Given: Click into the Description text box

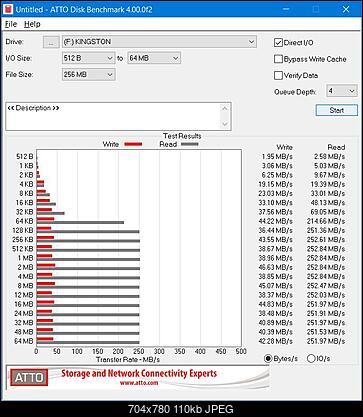Looking at the screenshot, I should (x=113, y=116).
